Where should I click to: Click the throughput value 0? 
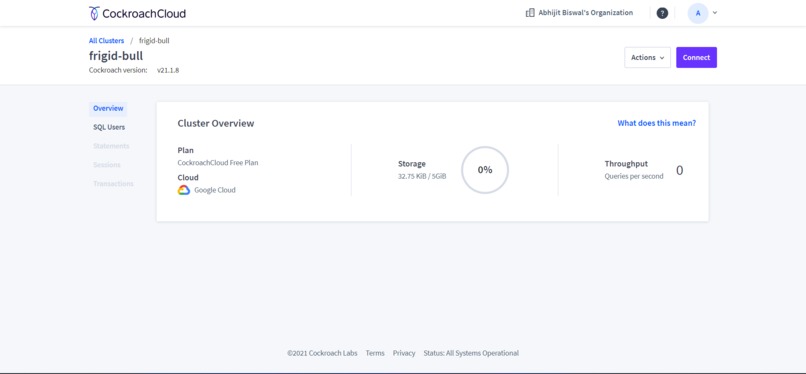679,171
